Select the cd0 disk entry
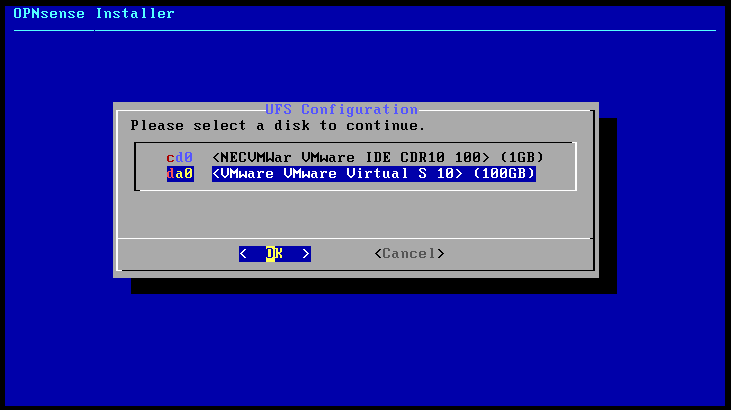 pos(355,157)
